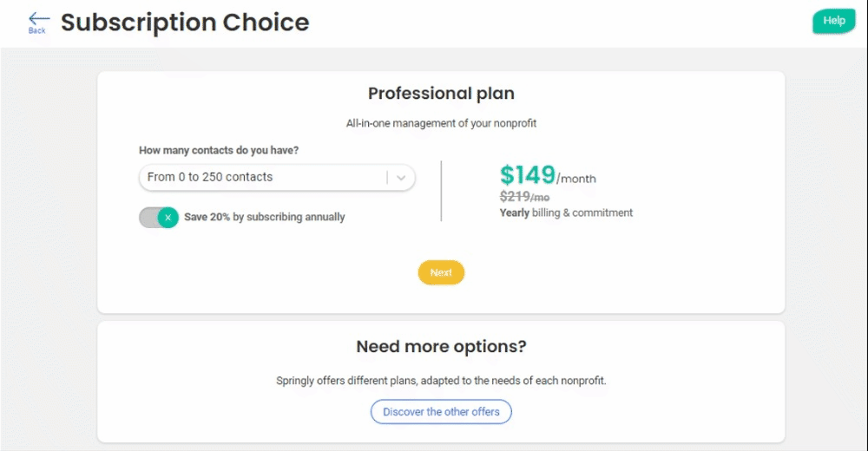Click the back arrow icon
868x451 pixels.
click(38, 18)
